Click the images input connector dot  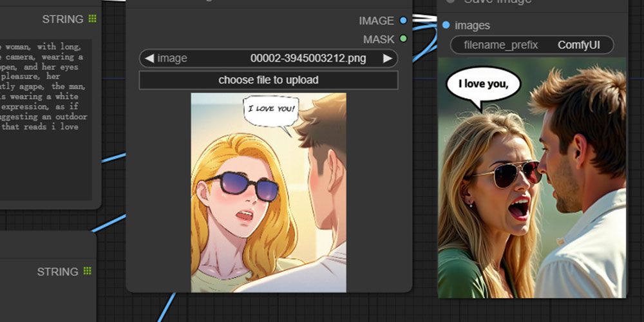pos(446,26)
